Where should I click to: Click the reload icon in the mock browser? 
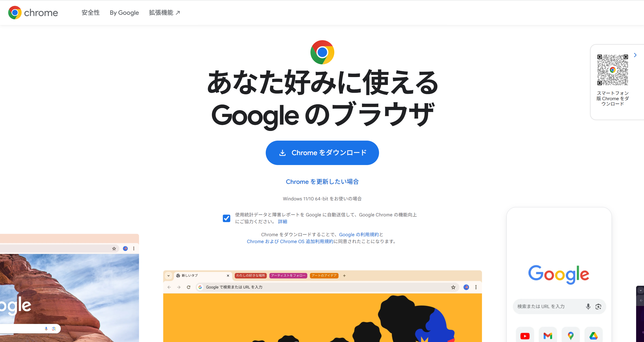click(x=189, y=287)
